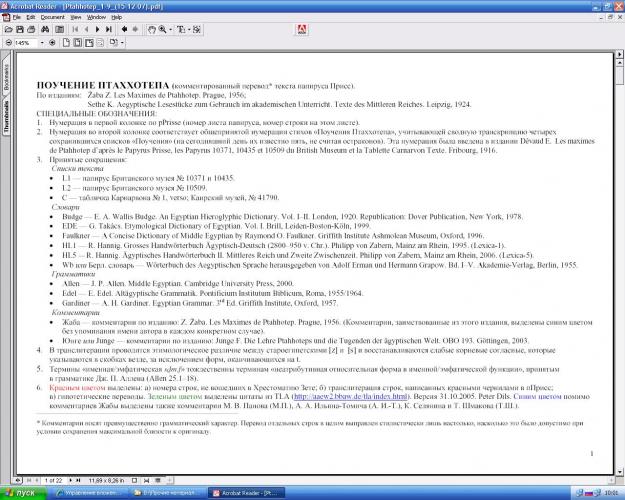Select the Hand tool
This screenshot has width=625, height=500.
tap(153, 30)
